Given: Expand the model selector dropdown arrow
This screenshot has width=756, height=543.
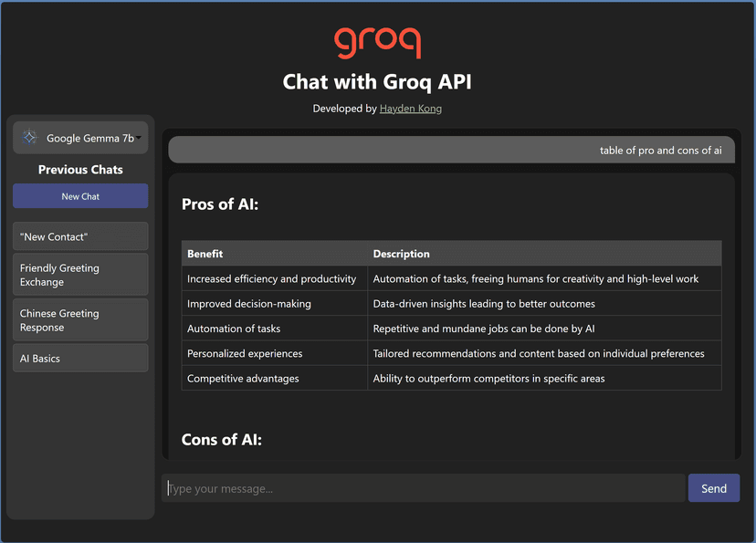Looking at the screenshot, I should coord(139,138).
